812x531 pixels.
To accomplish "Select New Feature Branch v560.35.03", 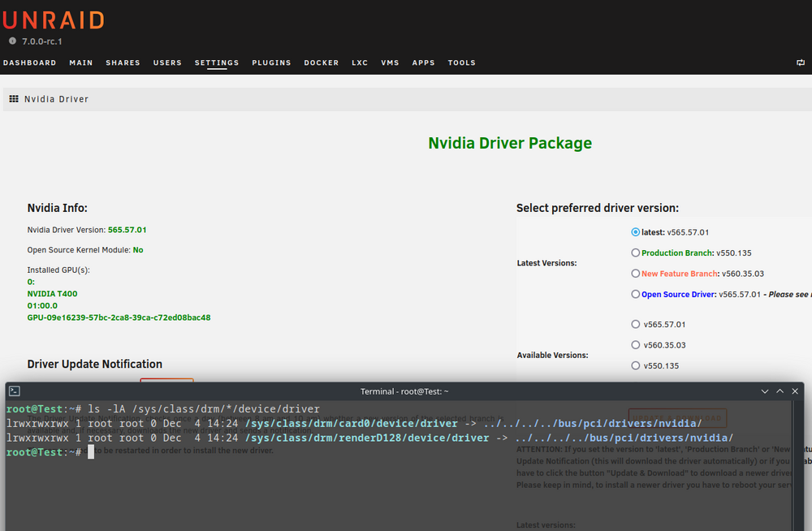I will [636, 274].
